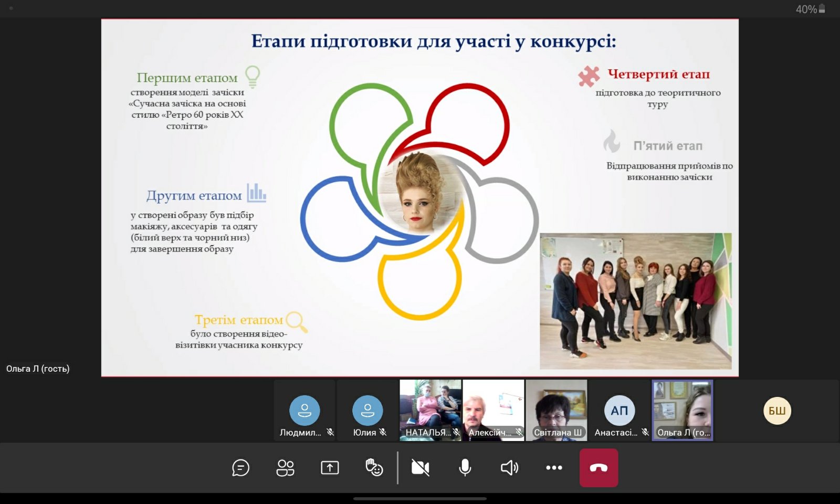Viewport: 840px width, 504px height.
Task: Tap the Алексійч... video thumbnail
Action: (493, 409)
